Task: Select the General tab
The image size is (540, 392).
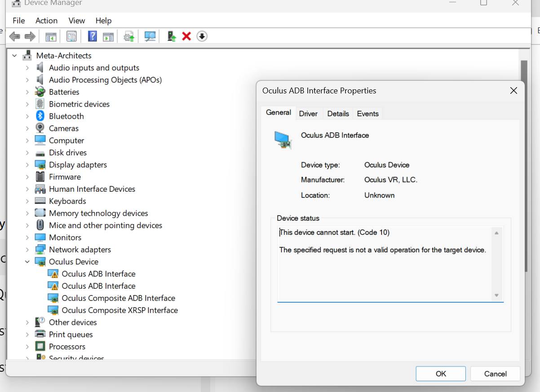Action: coord(279,113)
